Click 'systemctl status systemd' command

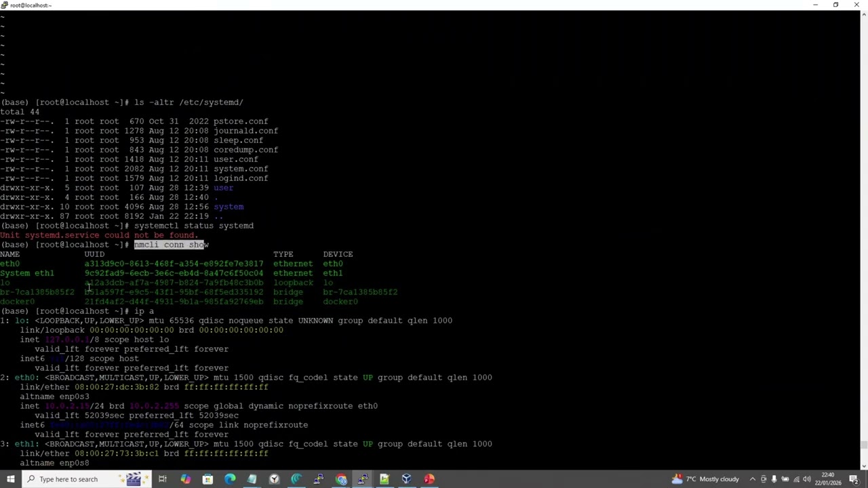194,226
